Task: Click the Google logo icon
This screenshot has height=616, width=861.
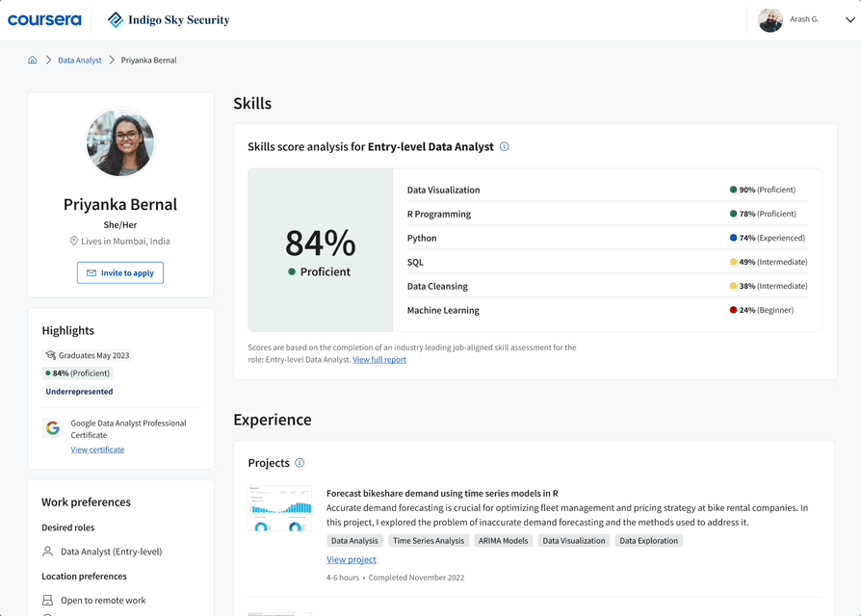Action: (x=53, y=429)
